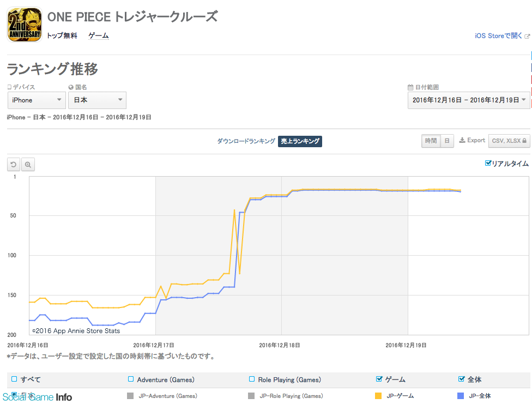Image resolution: width=532 pixels, height=404 pixels.
Task: Click the globe icon beside 国名
Action: (71, 87)
